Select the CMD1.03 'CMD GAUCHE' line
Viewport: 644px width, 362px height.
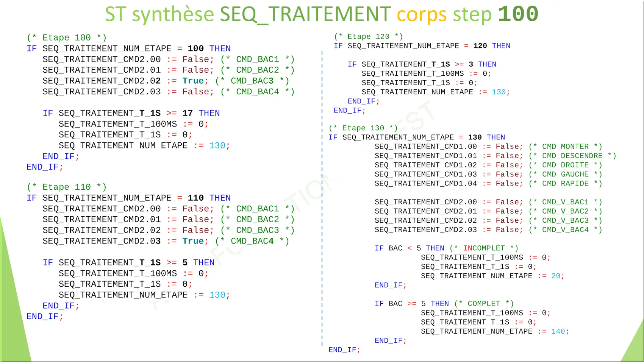pos(488,175)
